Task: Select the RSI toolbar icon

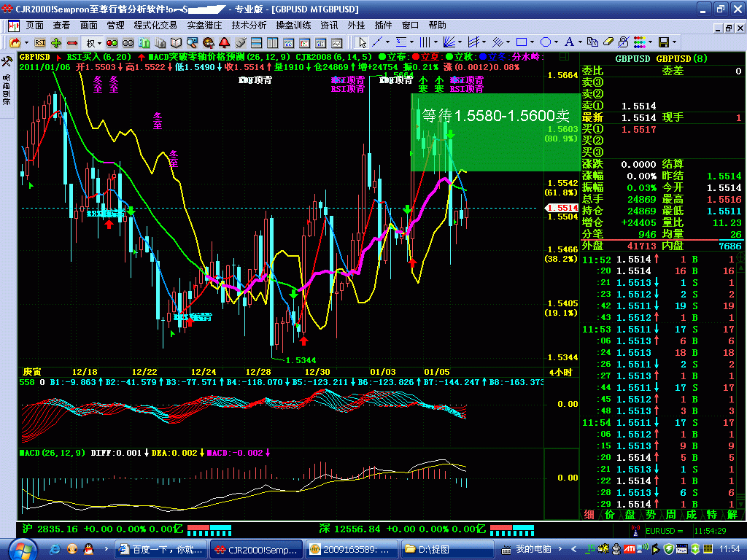Action: [x=39, y=43]
